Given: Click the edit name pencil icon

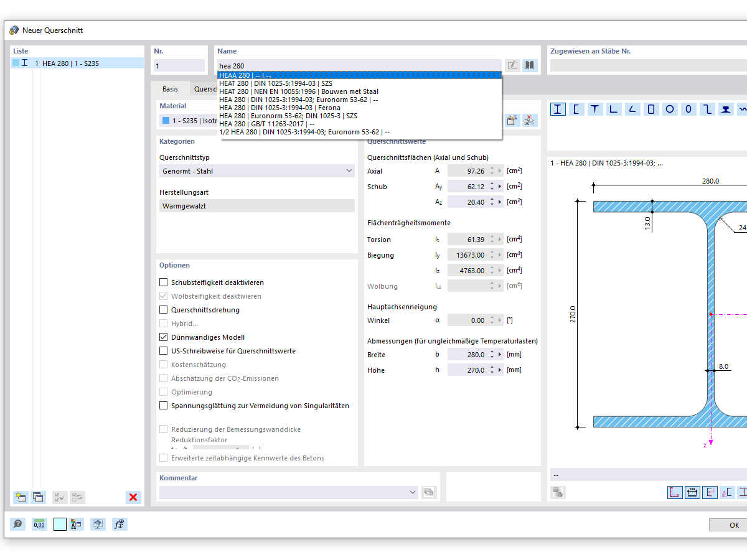Looking at the screenshot, I should (x=512, y=65).
